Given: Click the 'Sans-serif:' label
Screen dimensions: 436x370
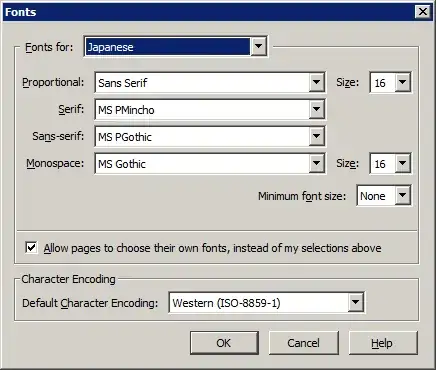Looking at the screenshot, I should coord(58,136).
